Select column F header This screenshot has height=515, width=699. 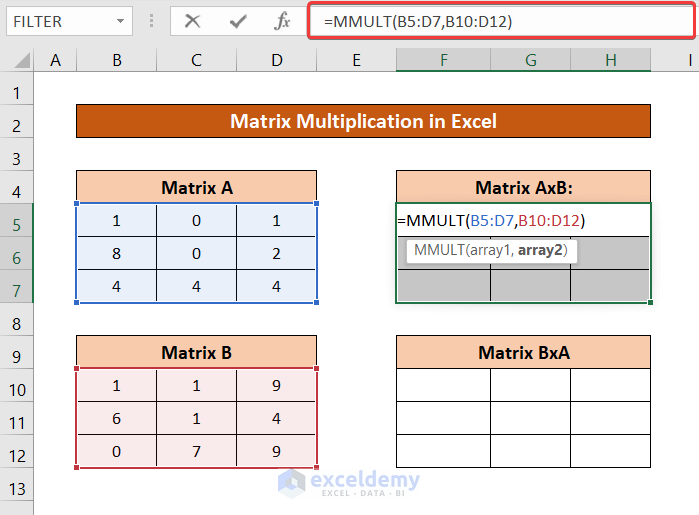coord(444,60)
